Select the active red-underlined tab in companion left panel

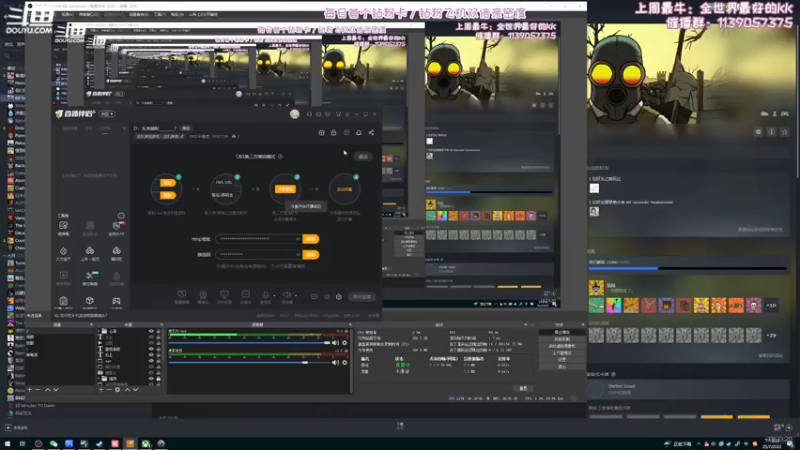pos(105,129)
